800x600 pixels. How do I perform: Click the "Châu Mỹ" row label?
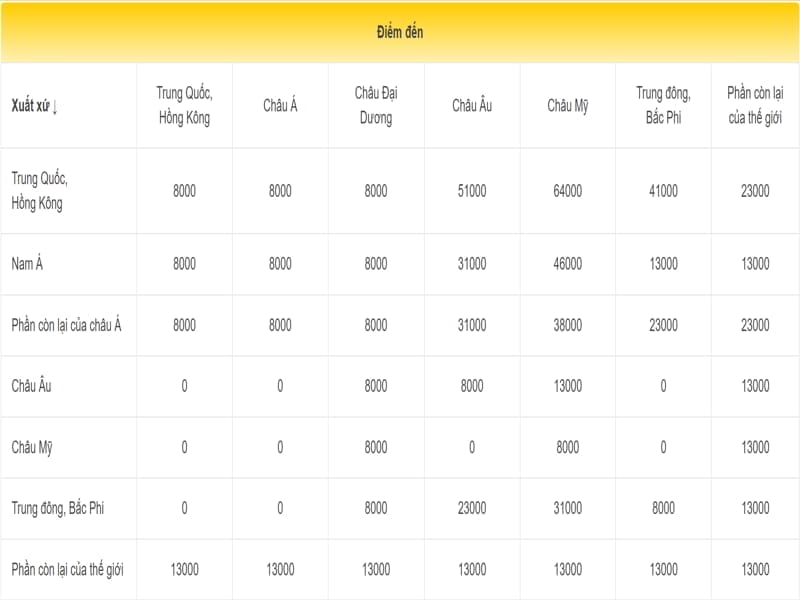[x=31, y=447]
